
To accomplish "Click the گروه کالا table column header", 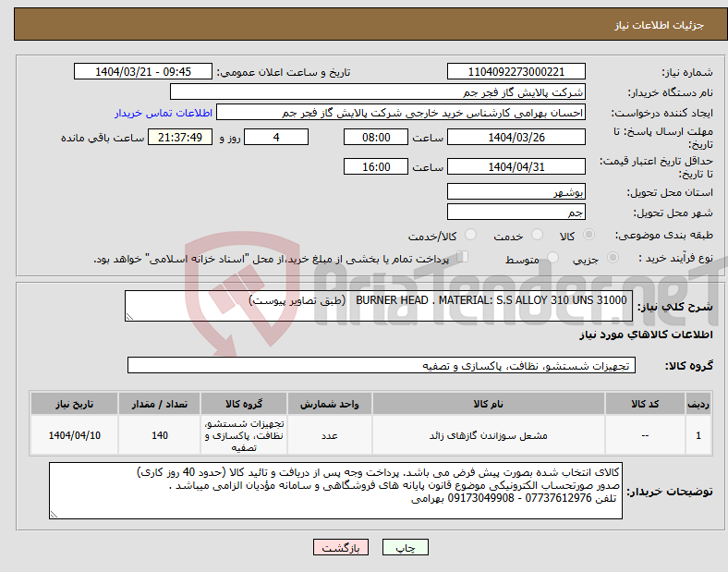I will tap(244, 404).
